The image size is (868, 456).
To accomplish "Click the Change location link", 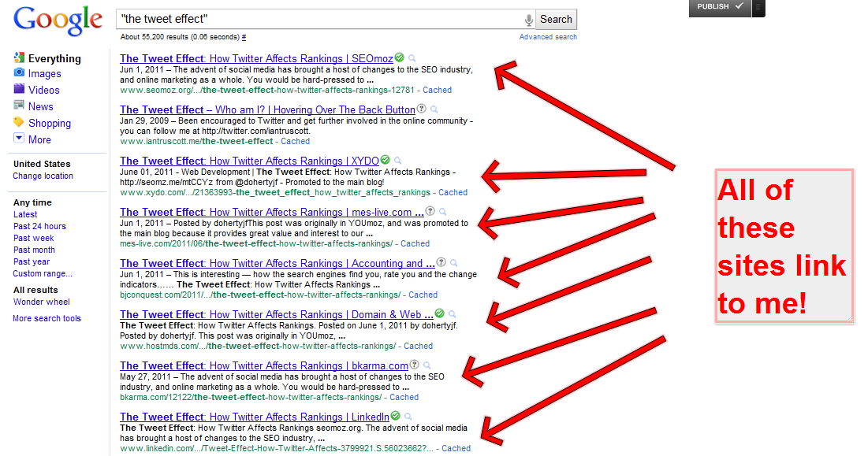I will (x=43, y=176).
